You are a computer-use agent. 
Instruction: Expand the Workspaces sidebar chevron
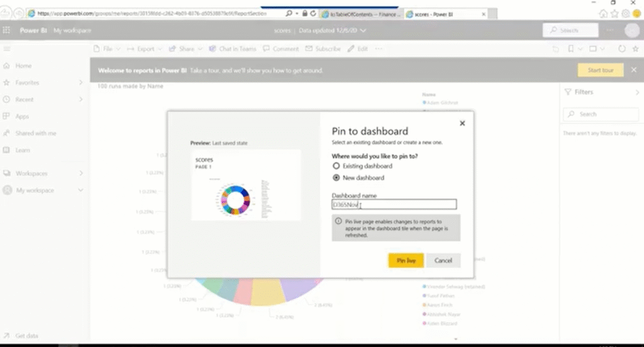(x=81, y=173)
